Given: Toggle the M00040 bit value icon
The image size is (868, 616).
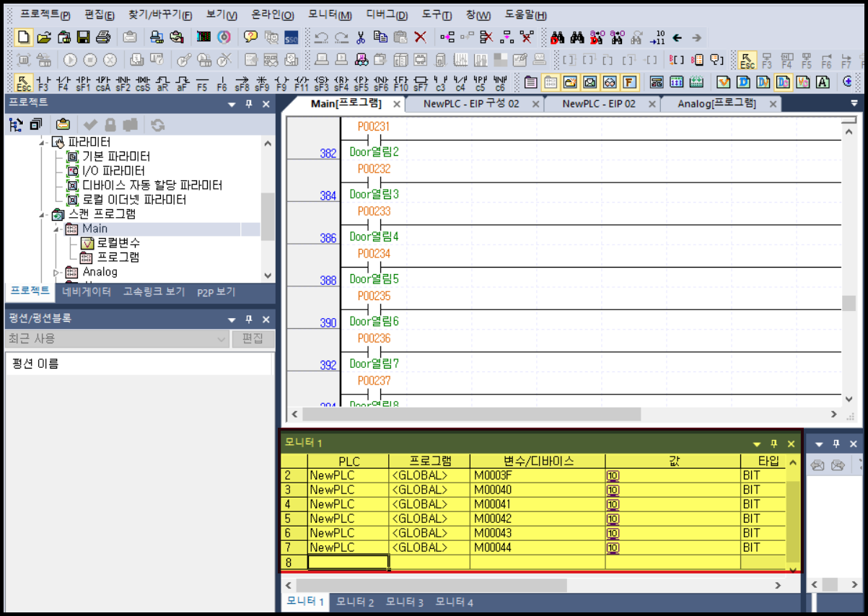Looking at the screenshot, I should 613,490.
